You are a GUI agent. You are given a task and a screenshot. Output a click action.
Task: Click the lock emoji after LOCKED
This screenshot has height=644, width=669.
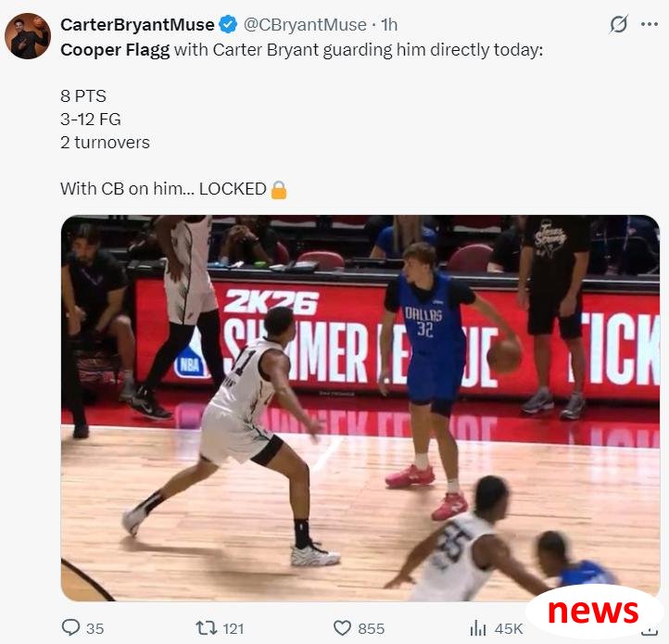(x=279, y=189)
